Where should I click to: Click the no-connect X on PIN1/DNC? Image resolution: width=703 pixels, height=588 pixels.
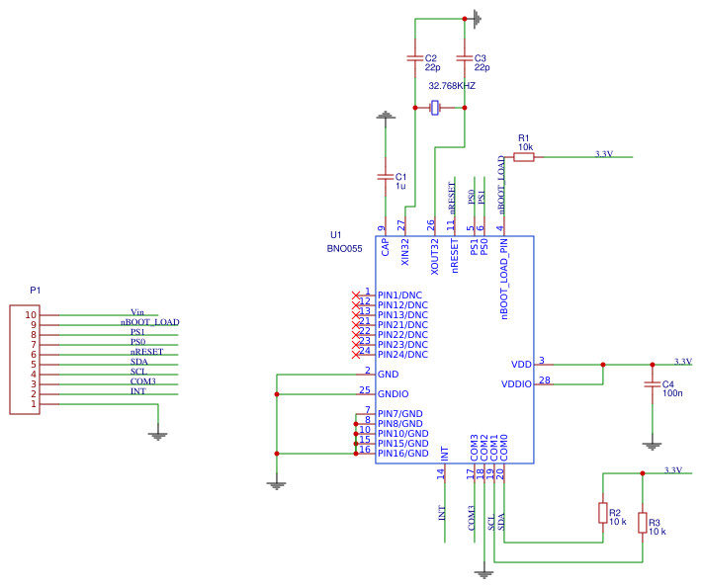coord(357,295)
